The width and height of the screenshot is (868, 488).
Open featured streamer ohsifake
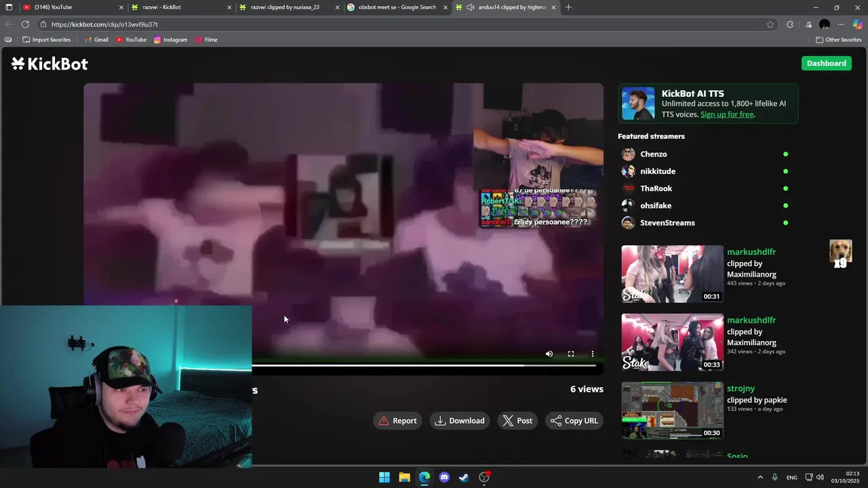pyautogui.click(x=656, y=205)
